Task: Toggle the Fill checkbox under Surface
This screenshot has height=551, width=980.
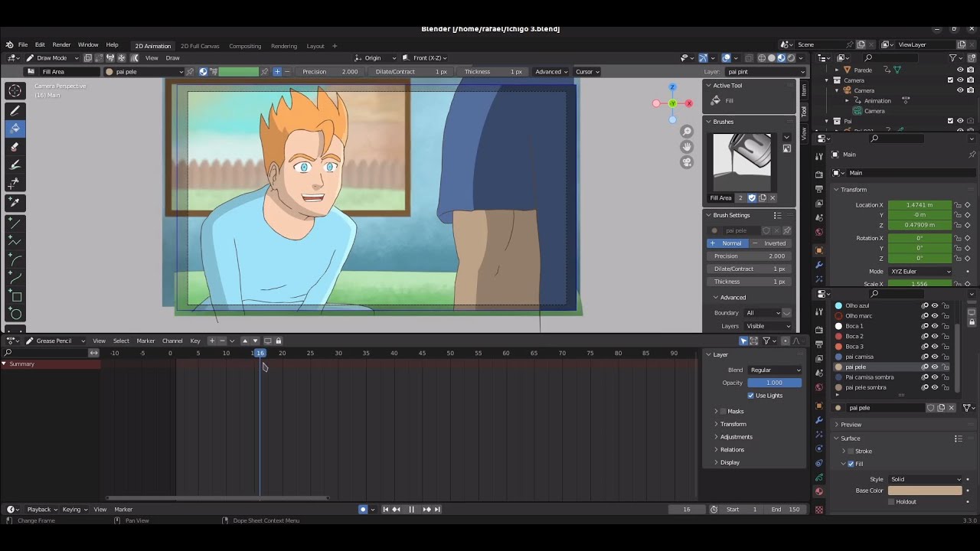Action: [x=851, y=464]
